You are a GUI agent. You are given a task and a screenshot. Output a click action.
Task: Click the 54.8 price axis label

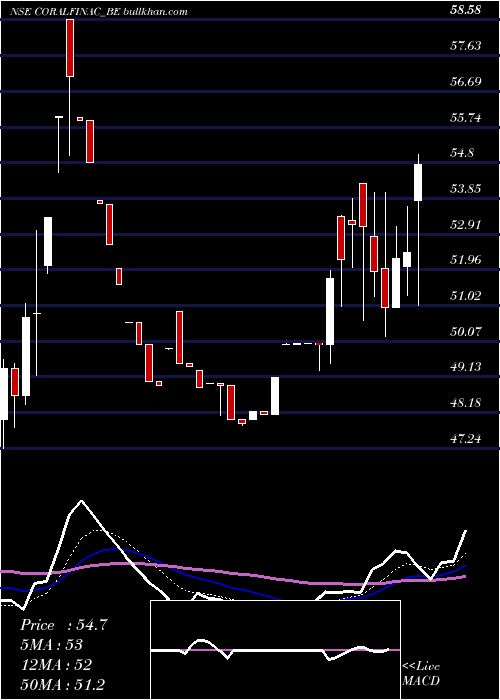tap(462, 153)
